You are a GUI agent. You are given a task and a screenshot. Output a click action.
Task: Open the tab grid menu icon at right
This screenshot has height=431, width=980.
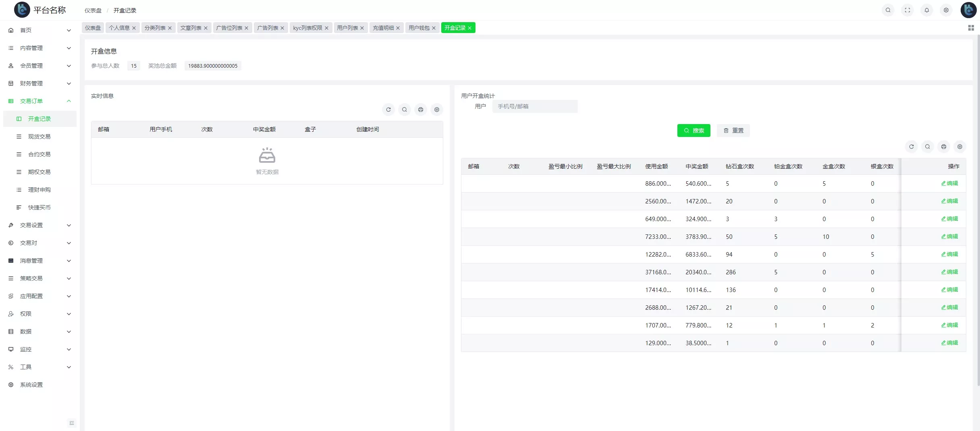pyautogui.click(x=971, y=28)
